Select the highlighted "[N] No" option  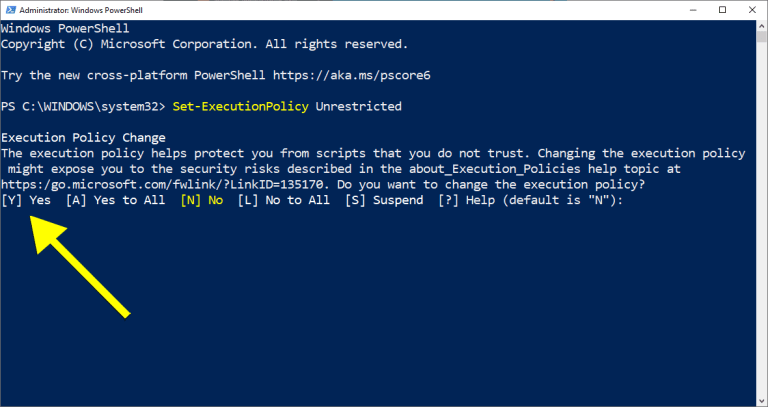pos(201,200)
